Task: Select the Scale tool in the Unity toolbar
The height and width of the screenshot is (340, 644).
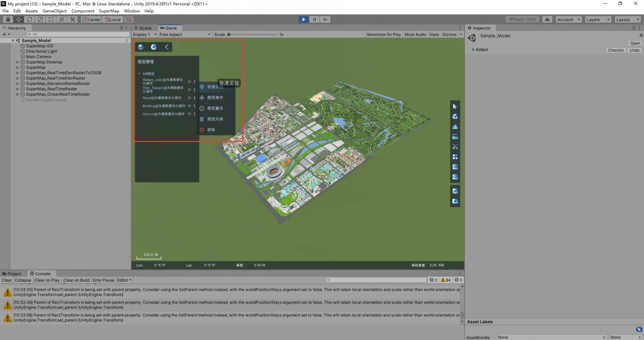Action: click(40, 19)
